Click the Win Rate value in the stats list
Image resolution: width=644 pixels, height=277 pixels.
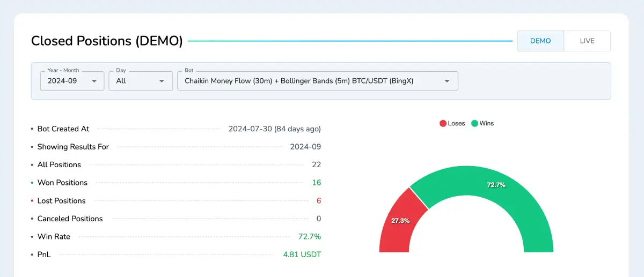click(x=309, y=236)
